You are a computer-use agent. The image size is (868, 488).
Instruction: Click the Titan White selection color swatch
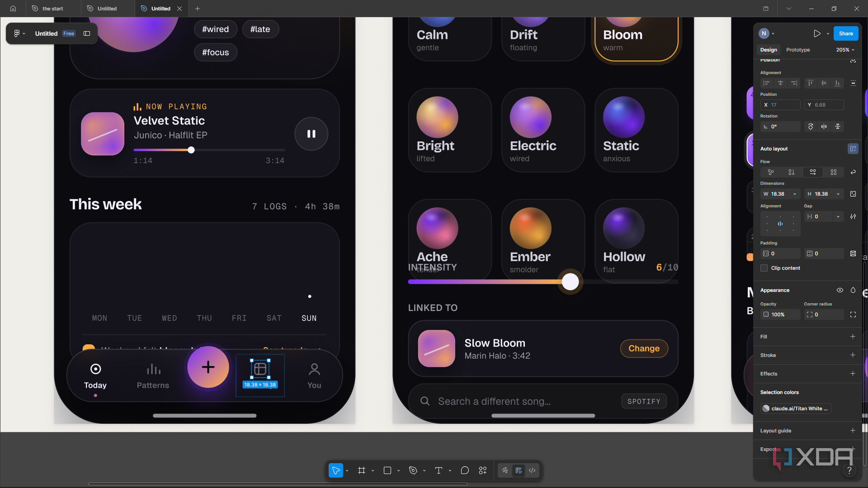pos(766,408)
